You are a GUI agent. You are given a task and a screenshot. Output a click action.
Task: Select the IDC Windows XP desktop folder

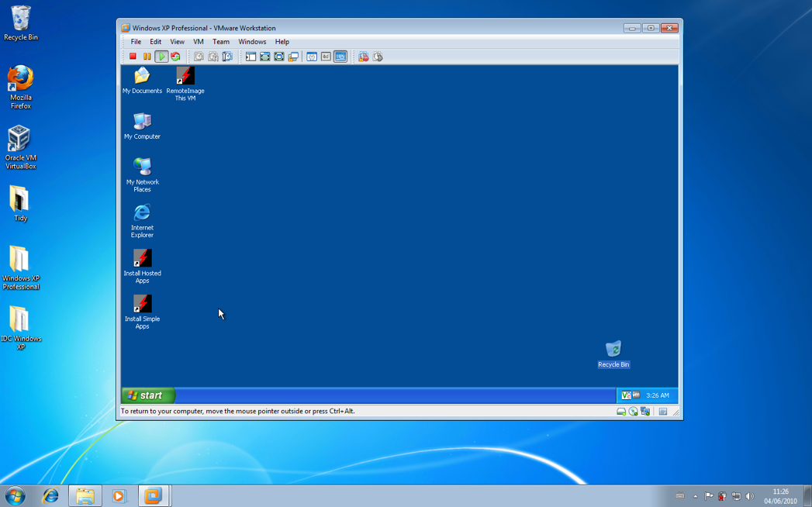click(x=21, y=328)
